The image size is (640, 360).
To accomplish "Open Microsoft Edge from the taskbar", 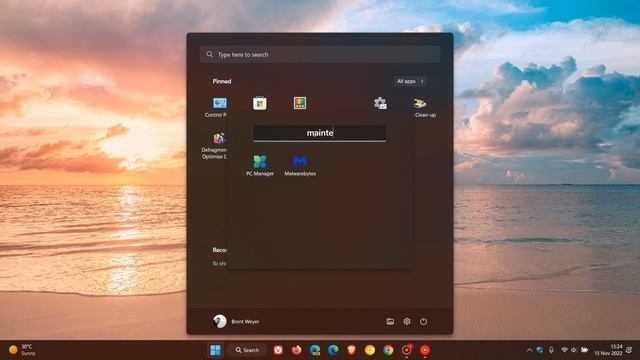I will (333, 350).
